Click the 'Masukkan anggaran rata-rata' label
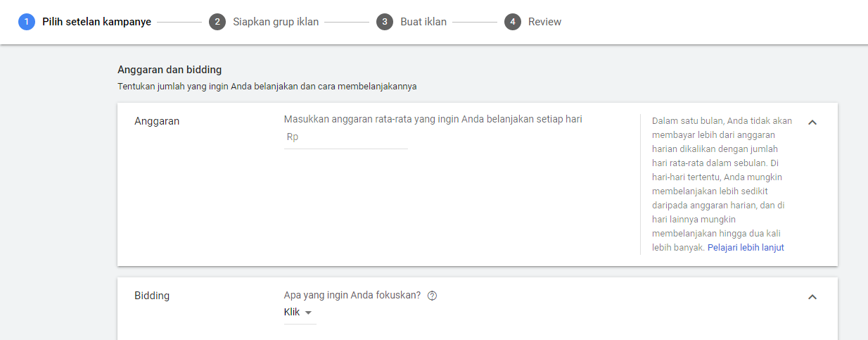Viewport: 868px width, 340px height. 433,120
